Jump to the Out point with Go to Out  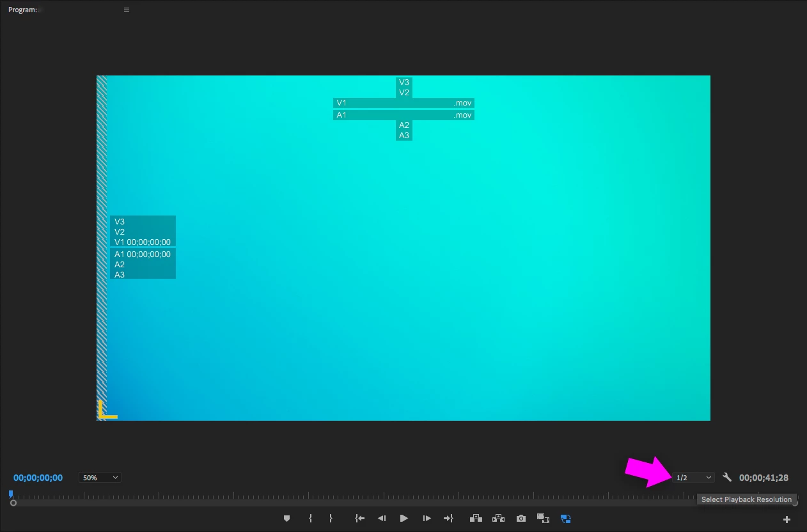448,519
